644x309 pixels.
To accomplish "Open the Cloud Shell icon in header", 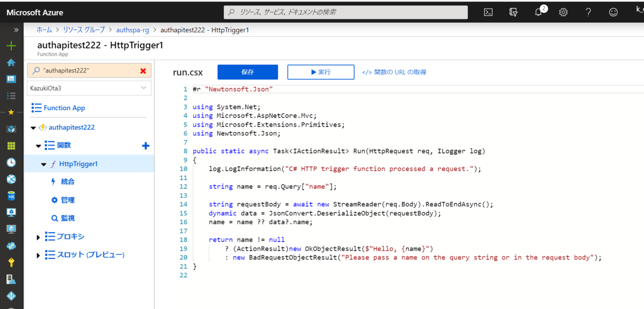I will (488, 12).
